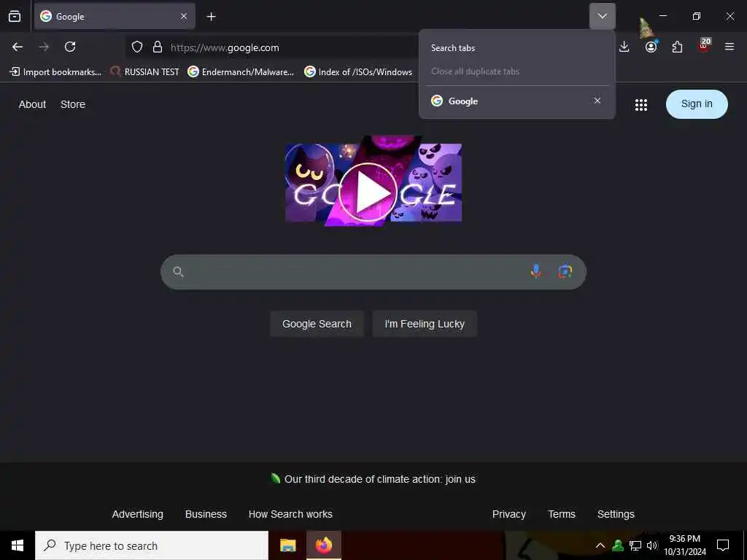Open volume control tray icon
747x560 pixels.
652,545
